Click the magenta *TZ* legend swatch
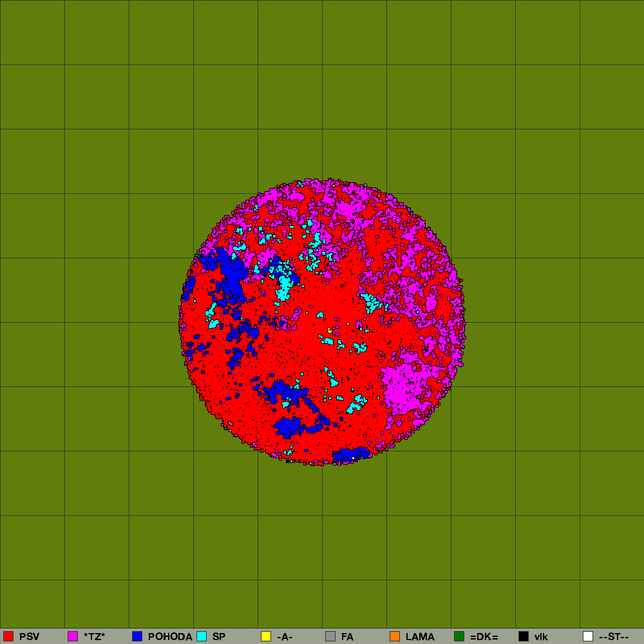644x644 pixels. pyautogui.click(x=73, y=636)
